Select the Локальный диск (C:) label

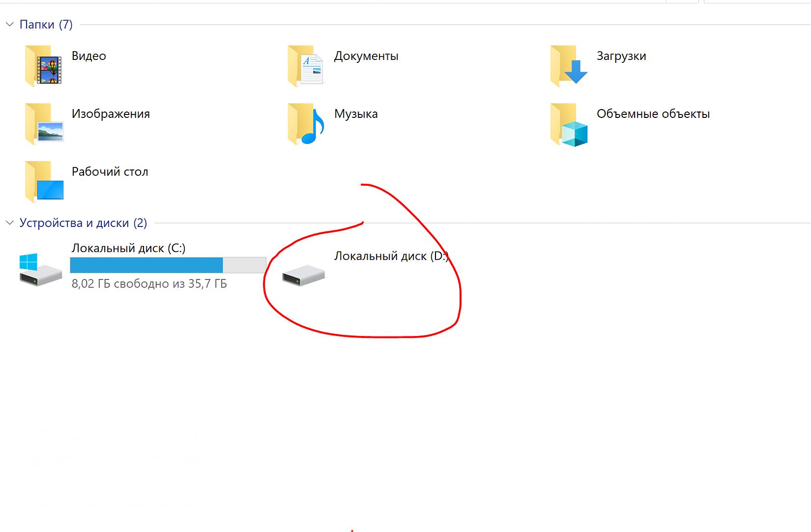[128, 248]
